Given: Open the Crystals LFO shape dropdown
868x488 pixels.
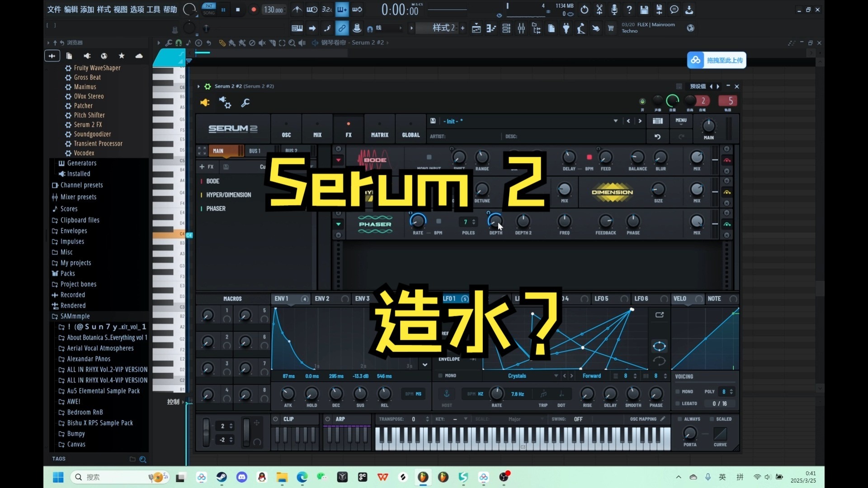Looking at the screenshot, I should [x=556, y=376].
